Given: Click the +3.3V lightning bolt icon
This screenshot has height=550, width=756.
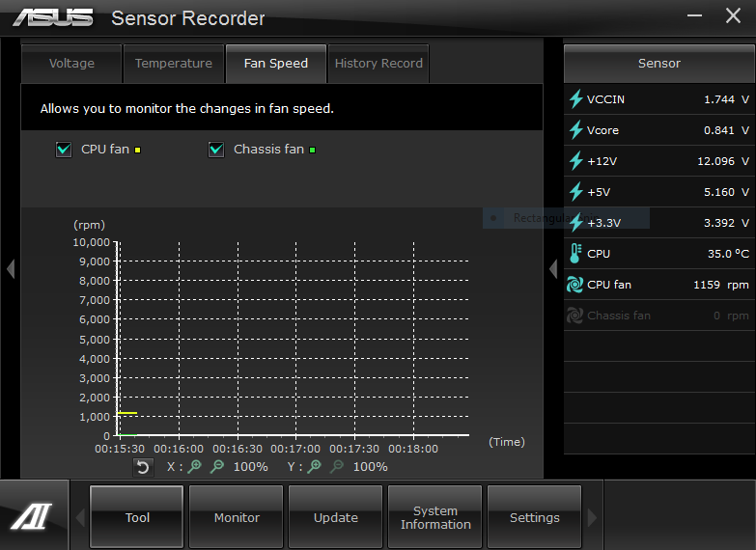Looking at the screenshot, I should tap(575, 222).
